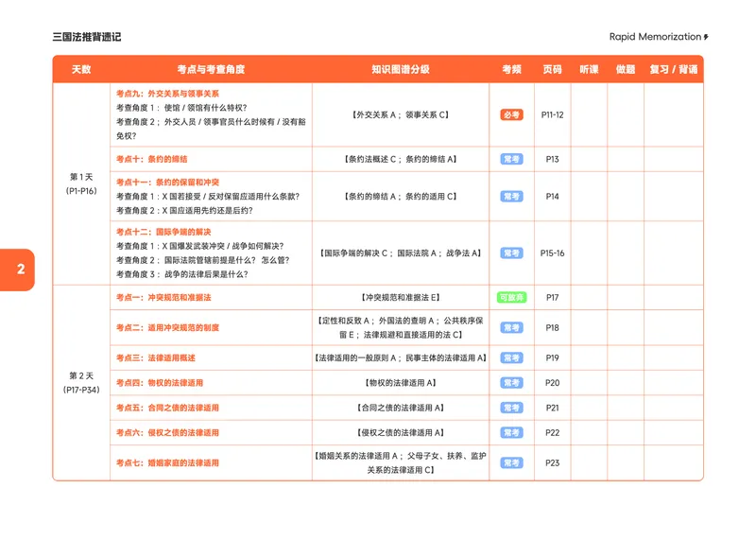Screen dimensions: 756x540
Task: Select the 天数 column header
Action: point(81,69)
